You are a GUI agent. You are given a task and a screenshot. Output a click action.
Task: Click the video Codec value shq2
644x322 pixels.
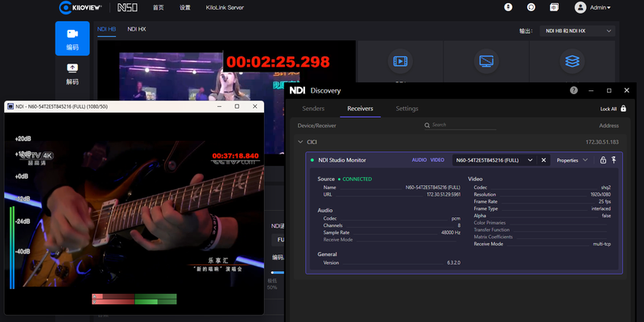pyautogui.click(x=606, y=188)
